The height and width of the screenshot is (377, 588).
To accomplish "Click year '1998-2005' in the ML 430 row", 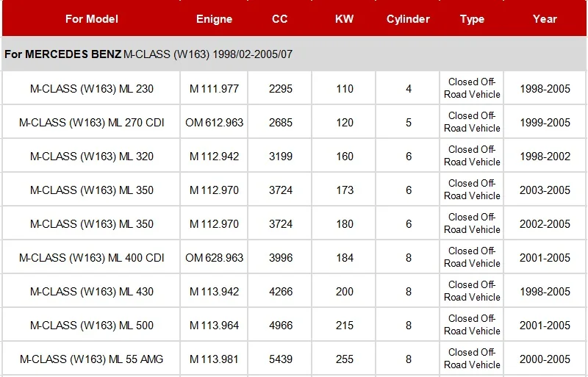I will (x=545, y=292).
